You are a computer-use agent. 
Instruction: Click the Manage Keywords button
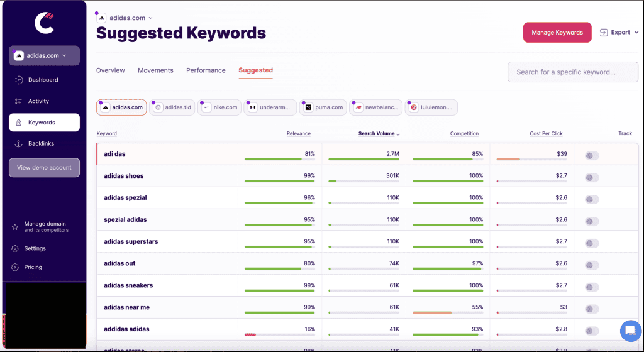tap(557, 33)
